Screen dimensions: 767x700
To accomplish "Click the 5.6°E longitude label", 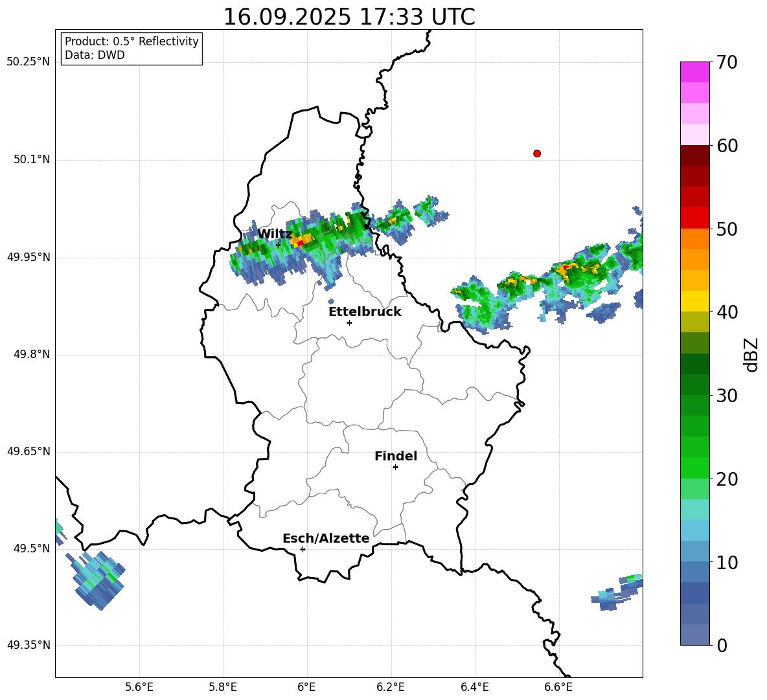I will 139,687.
